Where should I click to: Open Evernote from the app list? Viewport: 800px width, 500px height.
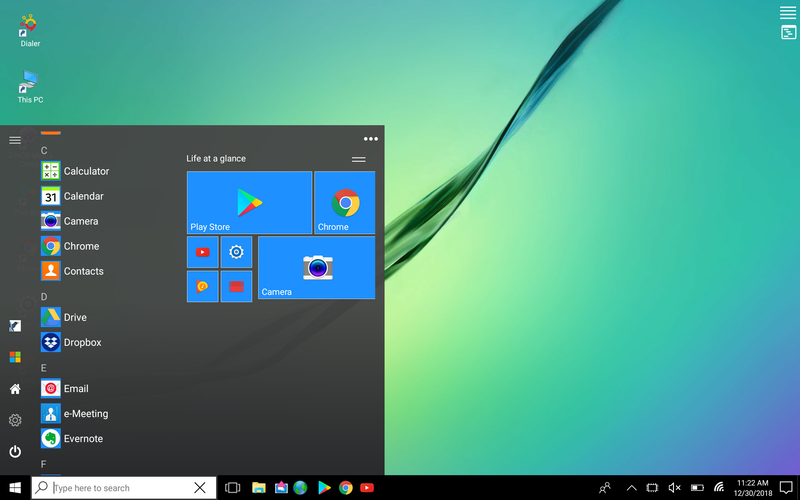tap(72, 439)
